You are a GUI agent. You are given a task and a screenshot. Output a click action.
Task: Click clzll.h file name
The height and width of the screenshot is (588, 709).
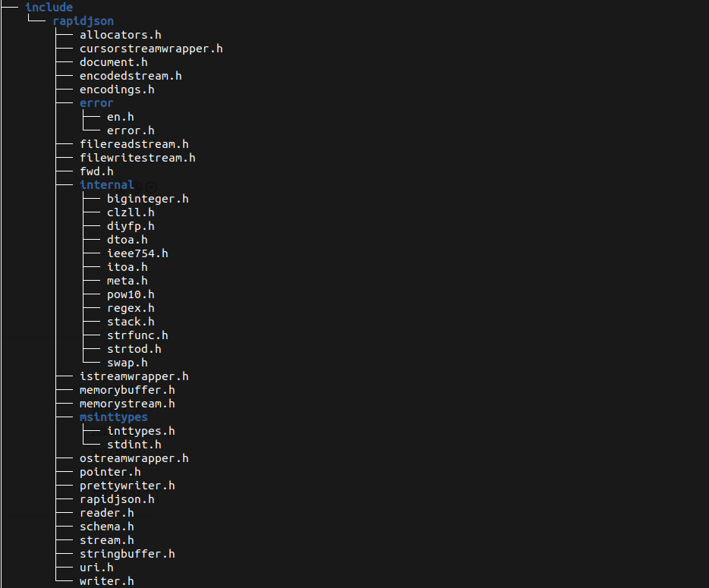(x=131, y=212)
